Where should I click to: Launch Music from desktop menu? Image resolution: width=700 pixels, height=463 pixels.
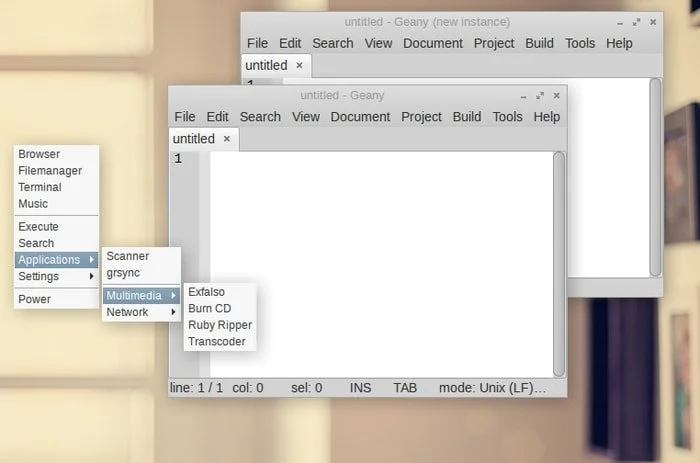[56, 204]
